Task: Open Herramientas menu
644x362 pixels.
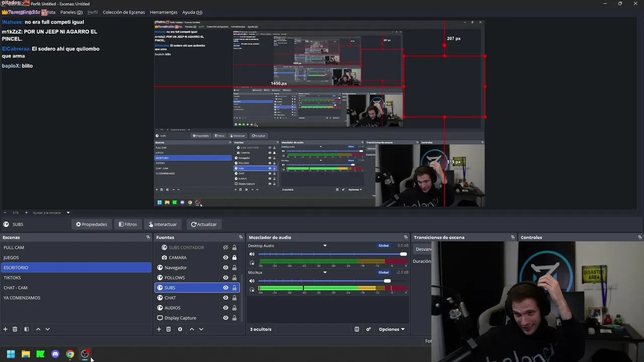Action: (x=164, y=12)
